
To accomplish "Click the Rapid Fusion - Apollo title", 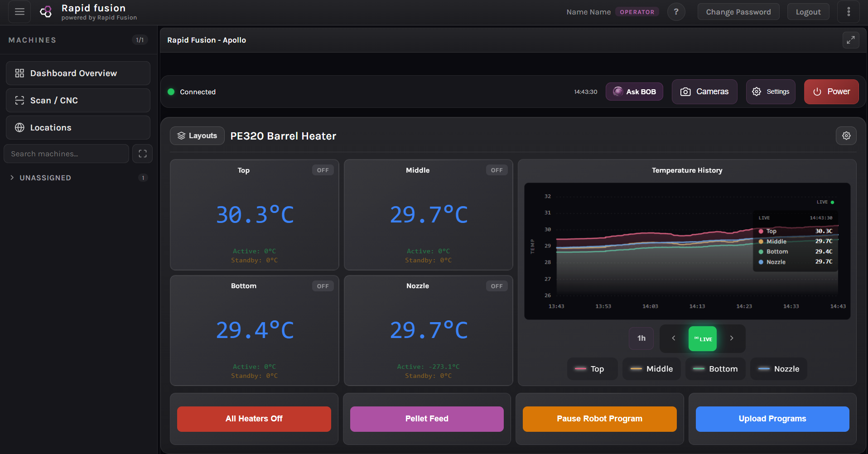I will pos(207,40).
